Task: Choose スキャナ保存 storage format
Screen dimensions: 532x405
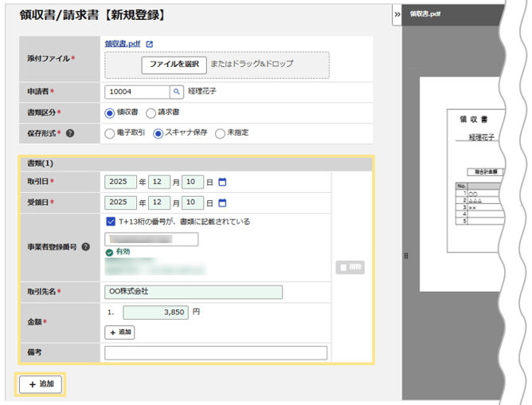Action: tap(158, 133)
